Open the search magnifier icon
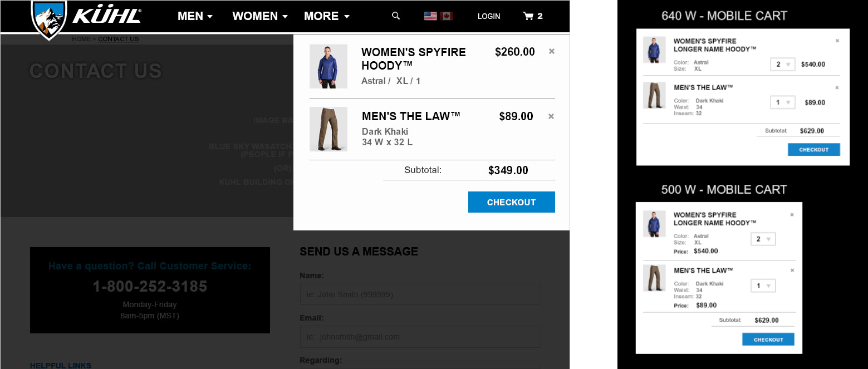868x369 pixels. click(396, 16)
